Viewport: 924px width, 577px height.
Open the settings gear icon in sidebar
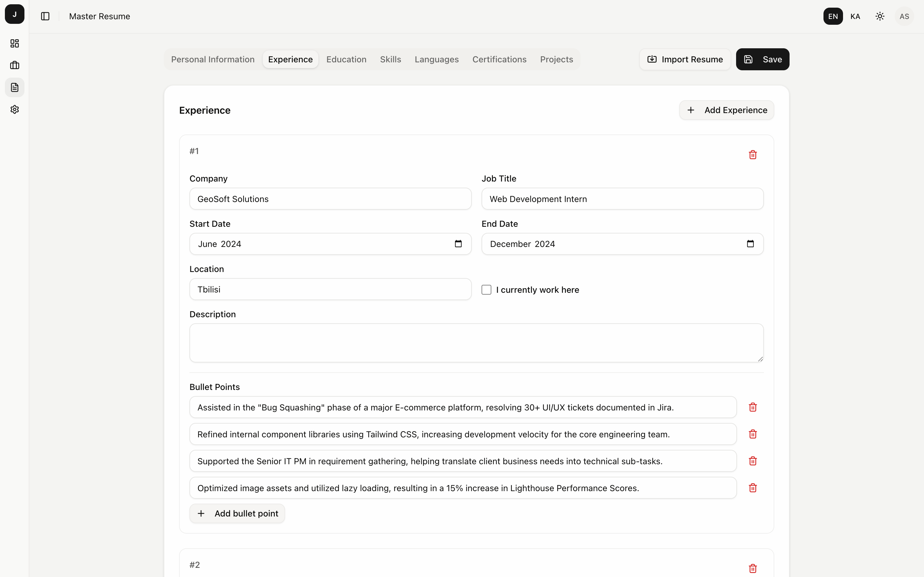14,109
